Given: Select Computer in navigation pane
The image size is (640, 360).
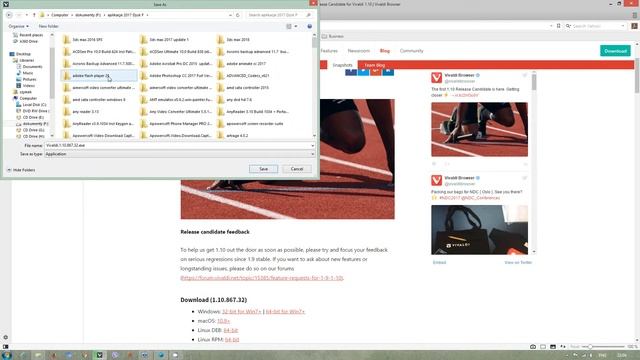Looking at the screenshot, I should pos(28,98).
